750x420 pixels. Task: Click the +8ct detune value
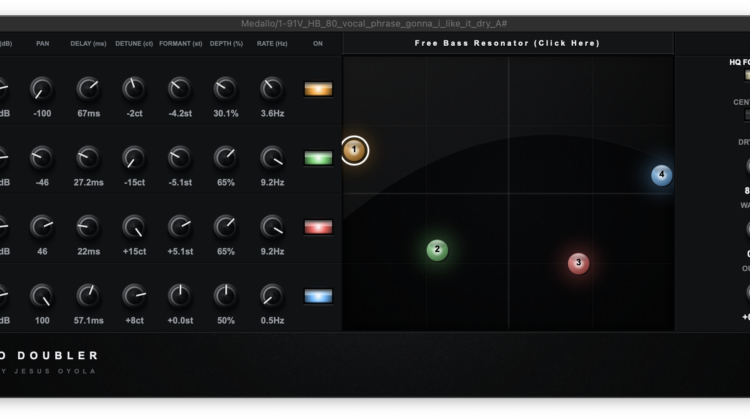pyautogui.click(x=134, y=321)
